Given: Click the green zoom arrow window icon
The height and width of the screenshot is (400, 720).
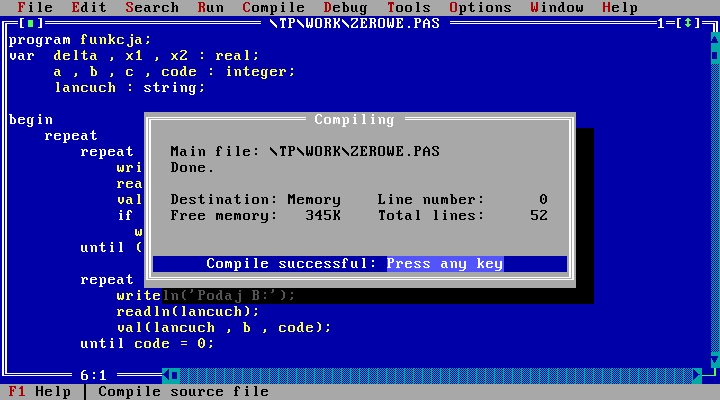Looking at the screenshot, I should (689, 23).
